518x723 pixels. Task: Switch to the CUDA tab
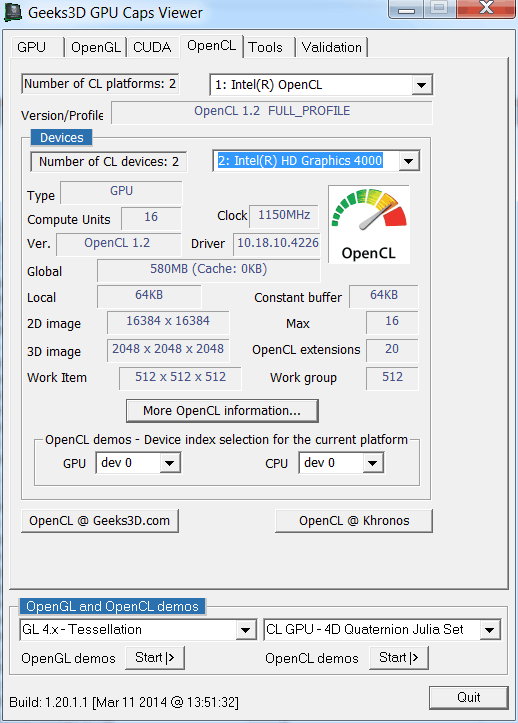pyautogui.click(x=153, y=47)
